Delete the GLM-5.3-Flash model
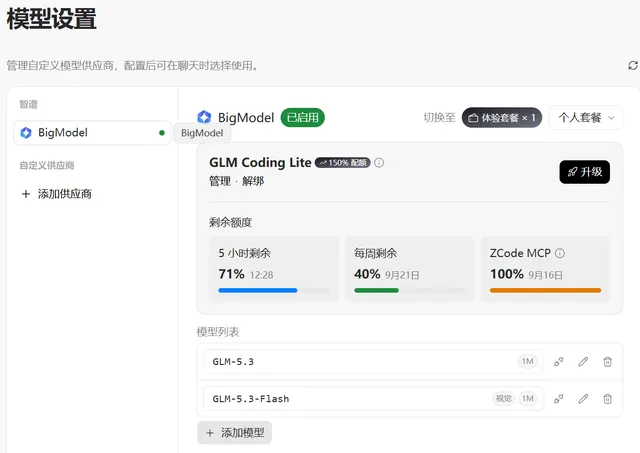The image size is (640, 453). (607, 399)
